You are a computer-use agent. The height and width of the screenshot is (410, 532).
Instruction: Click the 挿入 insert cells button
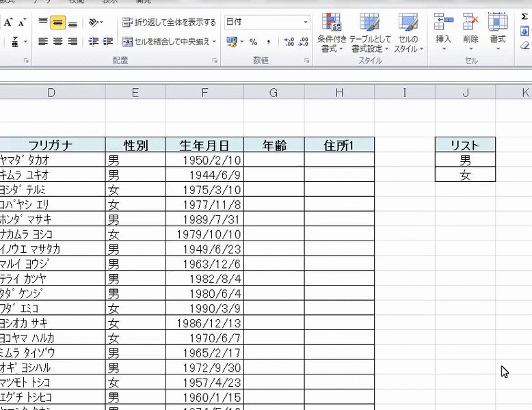click(443, 33)
